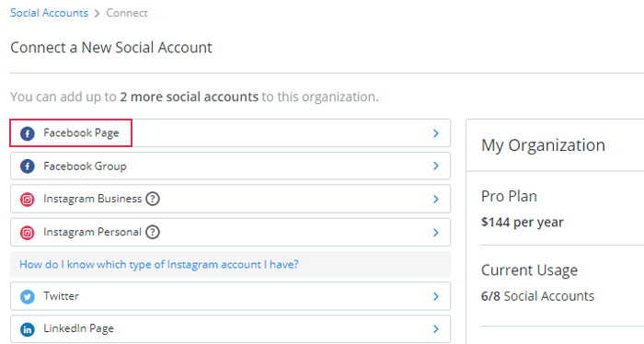Viewport: 644px width, 344px height.
Task: Choose the Twitter account option
Action: point(230,296)
